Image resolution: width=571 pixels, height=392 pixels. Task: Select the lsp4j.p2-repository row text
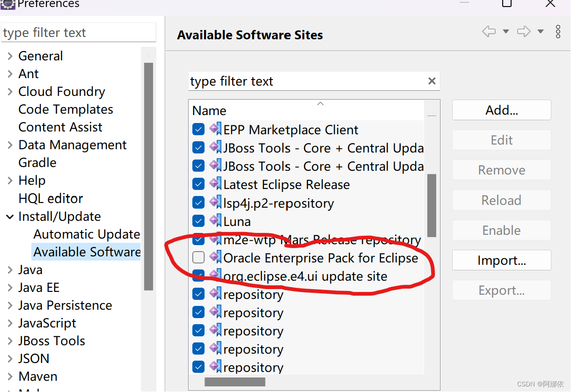click(278, 203)
